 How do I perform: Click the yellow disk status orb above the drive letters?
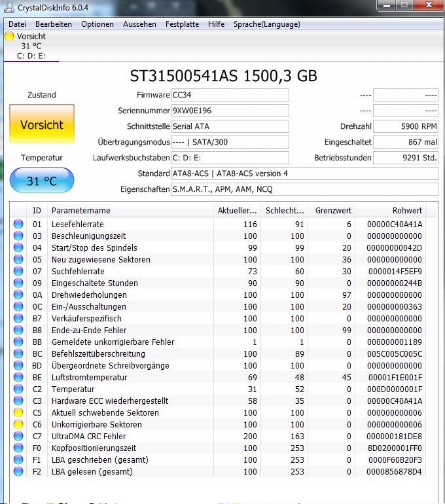9,36
